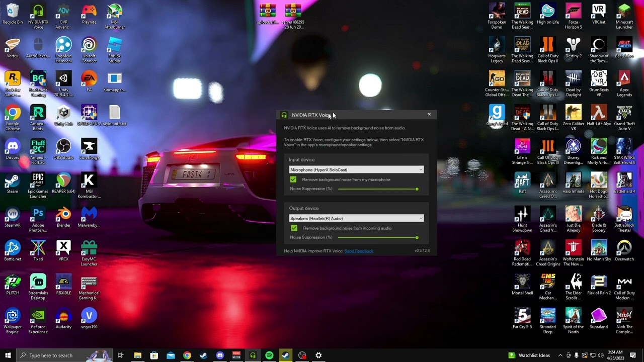Open the Windows Start menu
The width and height of the screenshot is (644, 362).
(x=8, y=355)
